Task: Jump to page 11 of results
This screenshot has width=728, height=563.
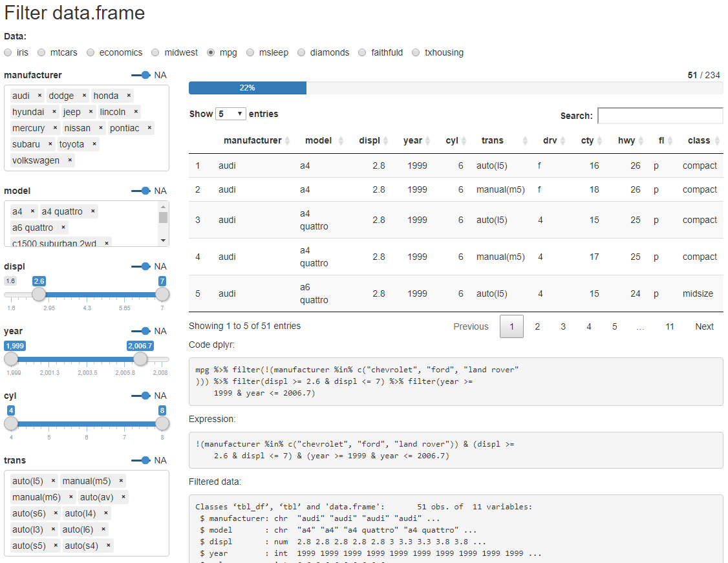Action: (x=669, y=326)
